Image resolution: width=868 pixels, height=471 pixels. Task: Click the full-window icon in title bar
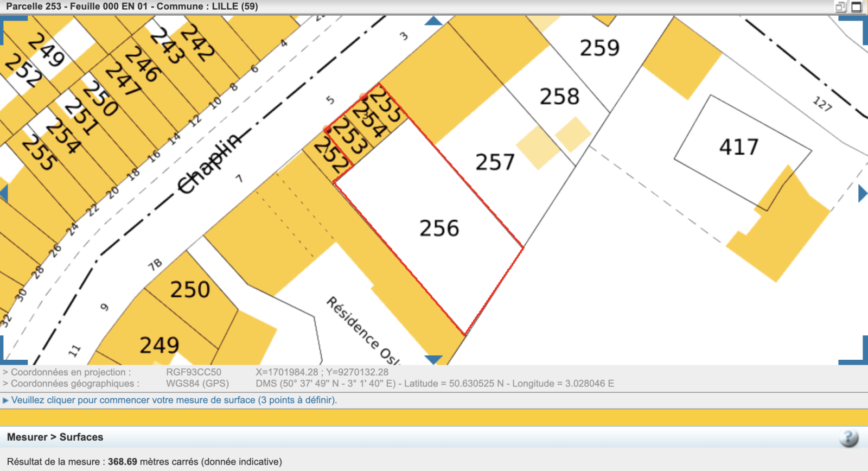point(857,7)
